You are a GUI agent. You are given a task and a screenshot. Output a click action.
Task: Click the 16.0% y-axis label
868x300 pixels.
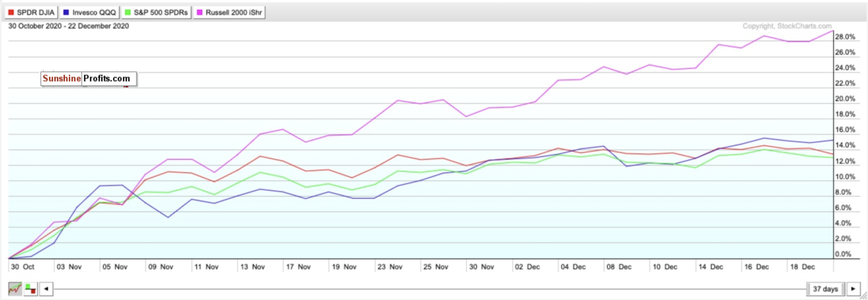coord(845,130)
